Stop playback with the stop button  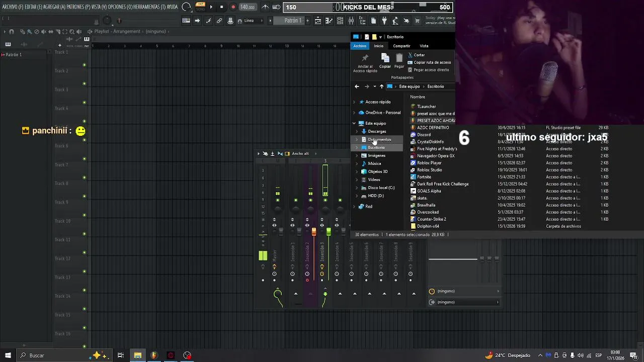click(x=221, y=7)
